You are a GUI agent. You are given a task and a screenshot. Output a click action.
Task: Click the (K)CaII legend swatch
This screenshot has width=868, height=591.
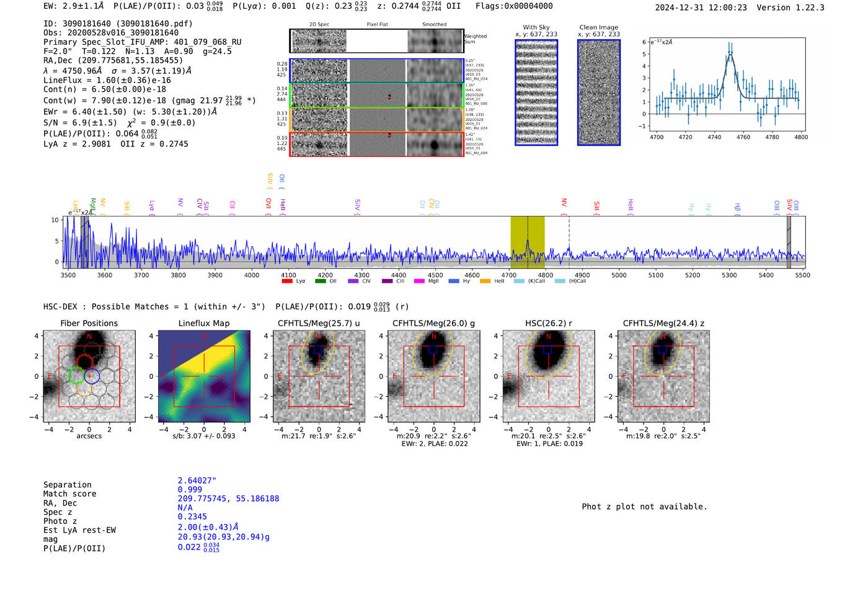519,282
